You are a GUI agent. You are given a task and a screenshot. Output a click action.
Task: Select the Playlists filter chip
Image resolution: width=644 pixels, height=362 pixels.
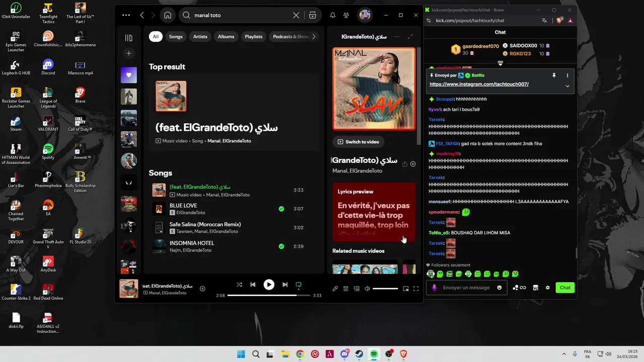254,37
